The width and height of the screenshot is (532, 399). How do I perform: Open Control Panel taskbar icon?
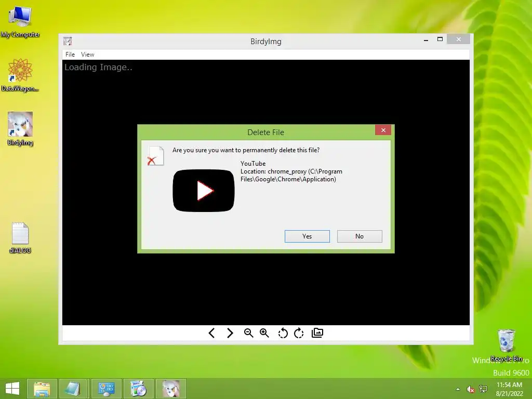(x=106, y=389)
